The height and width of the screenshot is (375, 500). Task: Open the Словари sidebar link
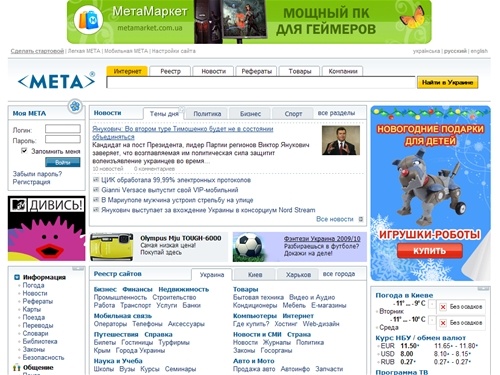[x=35, y=333]
